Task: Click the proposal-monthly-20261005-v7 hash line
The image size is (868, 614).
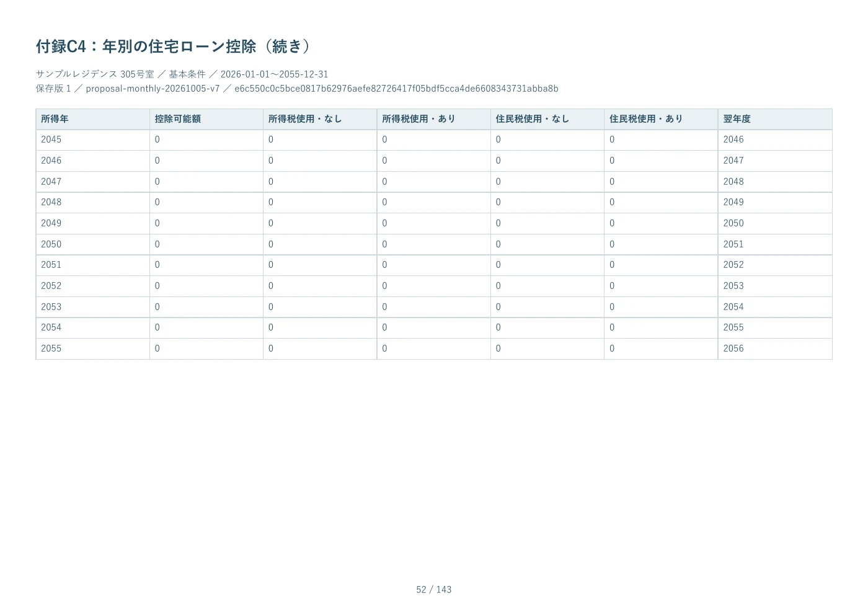Action: coord(297,89)
